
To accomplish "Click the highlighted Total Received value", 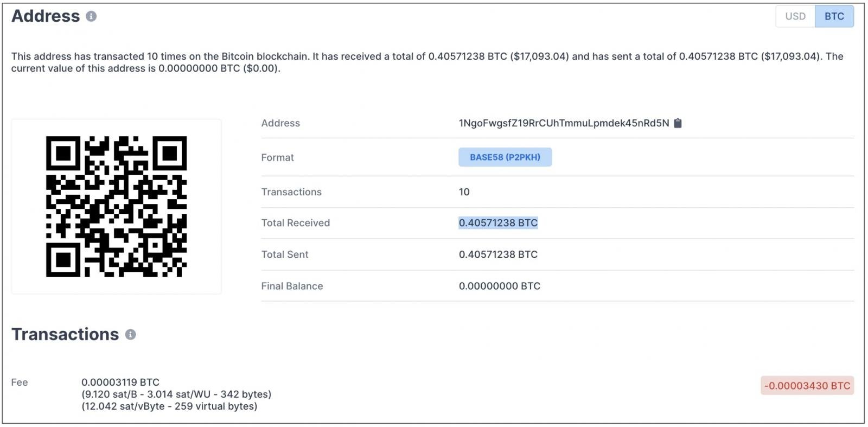I will [497, 223].
